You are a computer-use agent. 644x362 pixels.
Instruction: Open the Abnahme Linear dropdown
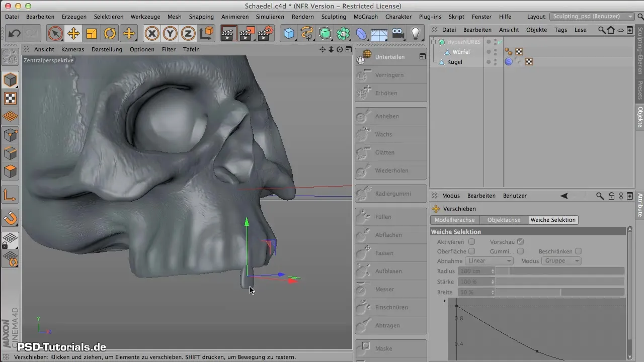tap(489, 261)
